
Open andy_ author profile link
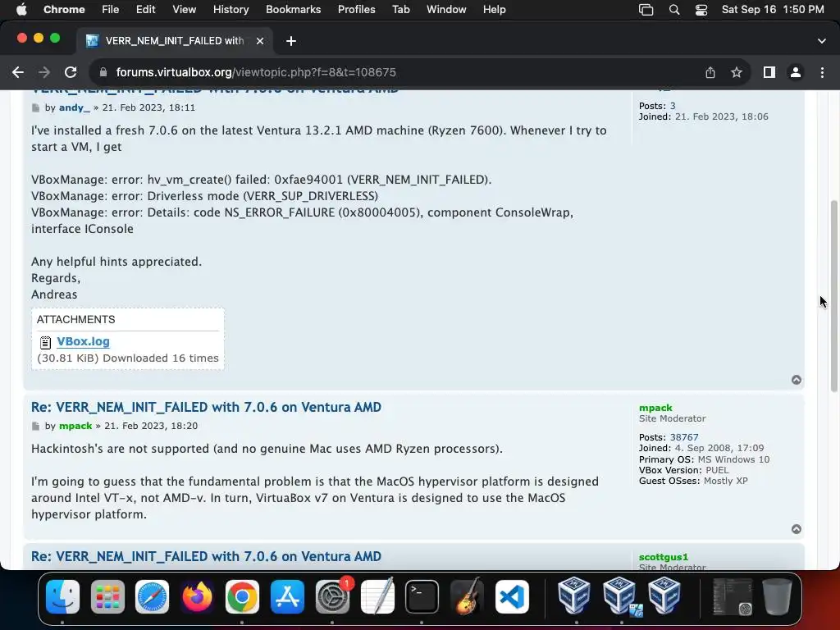pyautogui.click(x=75, y=107)
